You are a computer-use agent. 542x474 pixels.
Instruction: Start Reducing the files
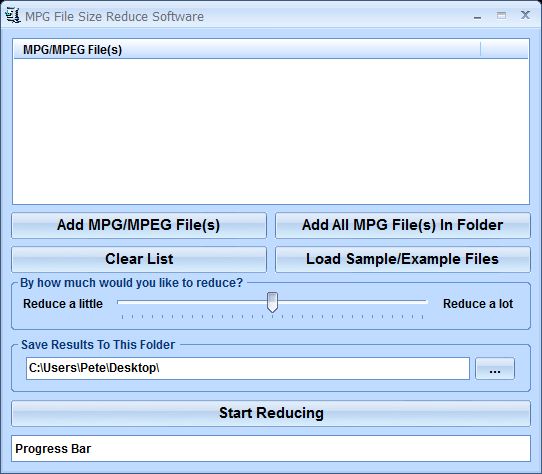pos(271,413)
